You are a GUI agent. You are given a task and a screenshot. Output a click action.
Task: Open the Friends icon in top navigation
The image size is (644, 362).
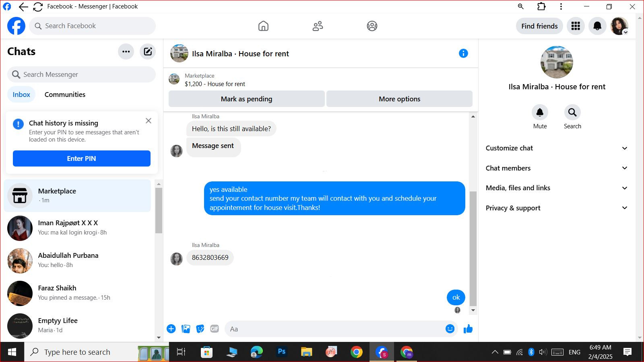point(318,26)
